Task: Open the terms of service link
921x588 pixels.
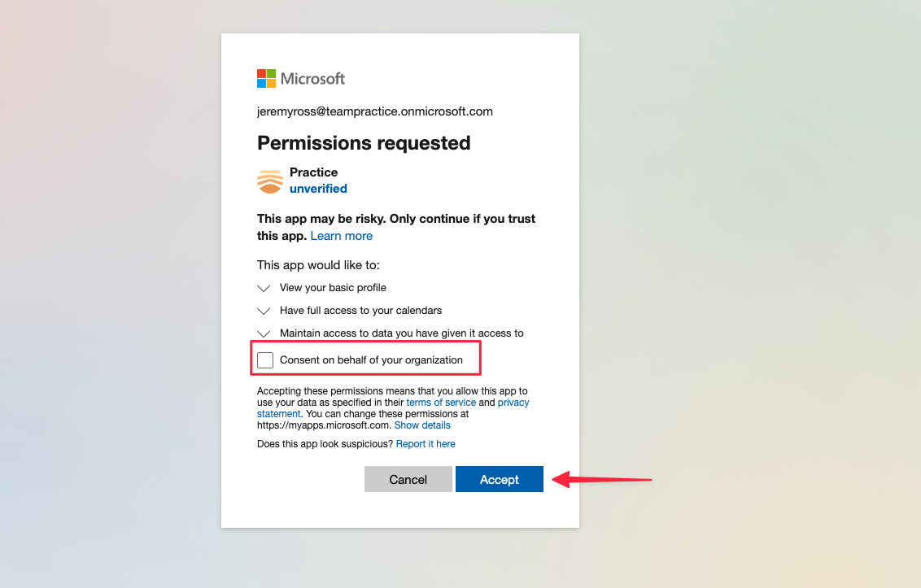Action: pyautogui.click(x=441, y=403)
